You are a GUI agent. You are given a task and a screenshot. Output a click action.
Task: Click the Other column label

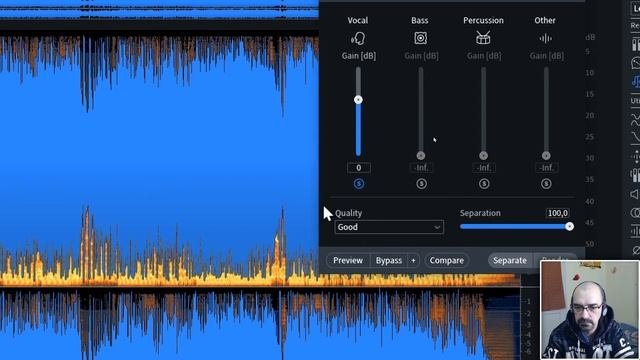coord(545,20)
